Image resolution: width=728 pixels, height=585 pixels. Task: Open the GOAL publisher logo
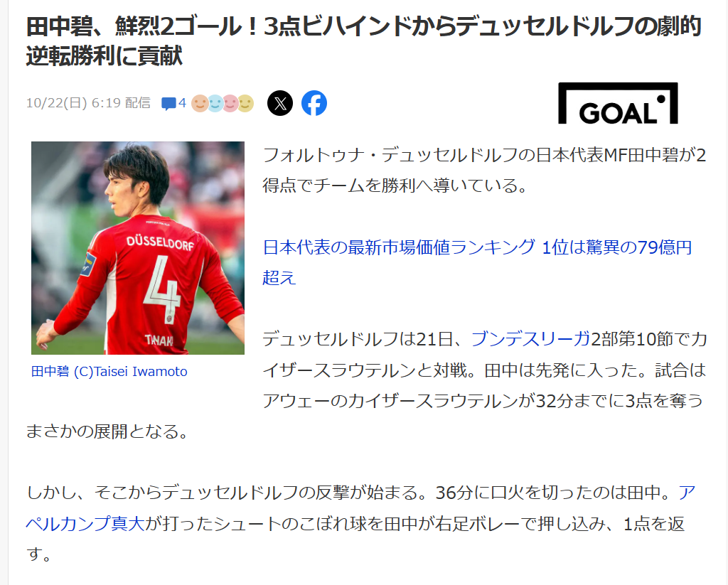(618, 103)
